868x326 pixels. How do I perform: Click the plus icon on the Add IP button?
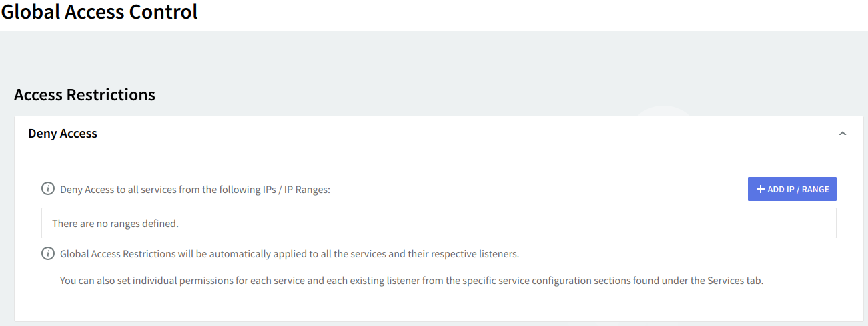(x=760, y=189)
